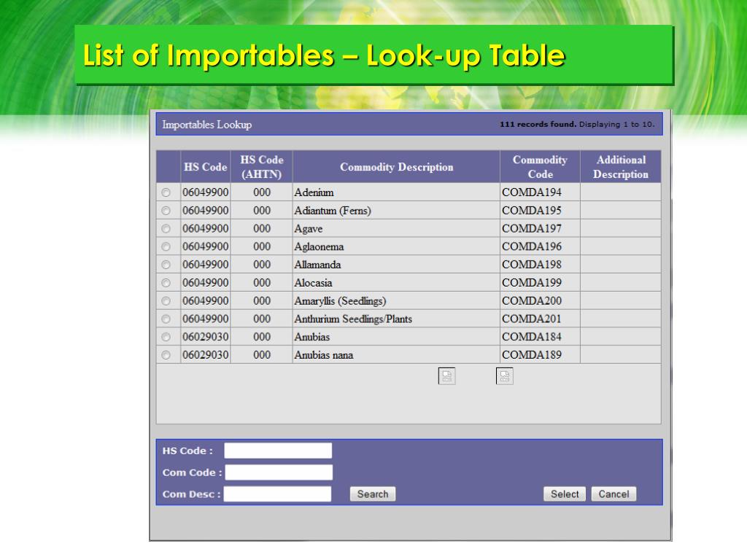Click the Anubias nana description cell
This screenshot has width=747, height=560.
pyautogui.click(x=396, y=355)
